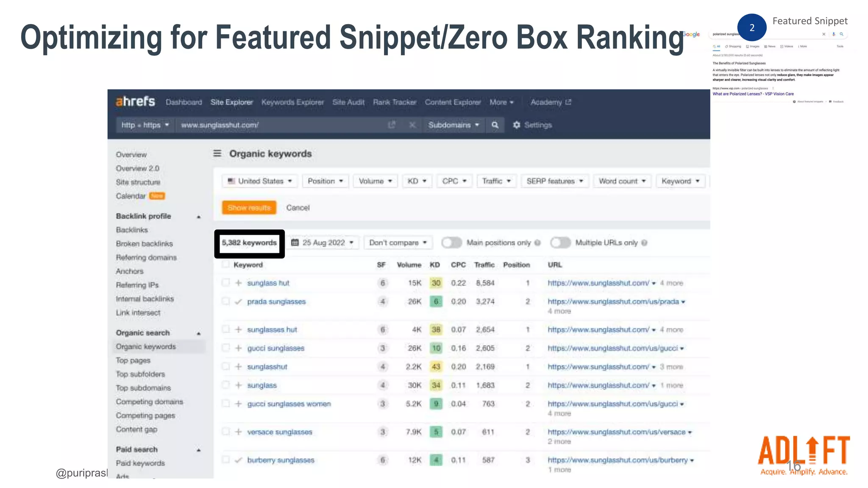Open the Word count filter dropdown
The width and height of the screenshot is (868, 488).
point(622,181)
